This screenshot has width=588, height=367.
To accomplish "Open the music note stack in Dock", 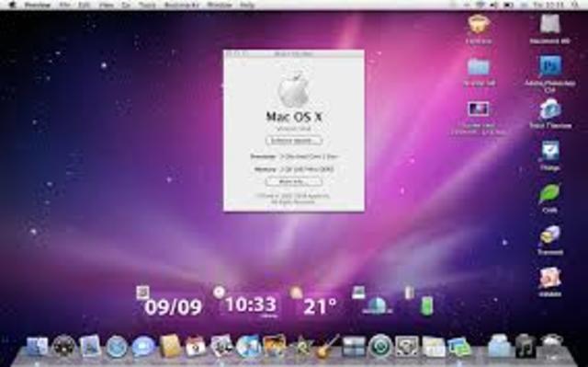I will [525, 346].
